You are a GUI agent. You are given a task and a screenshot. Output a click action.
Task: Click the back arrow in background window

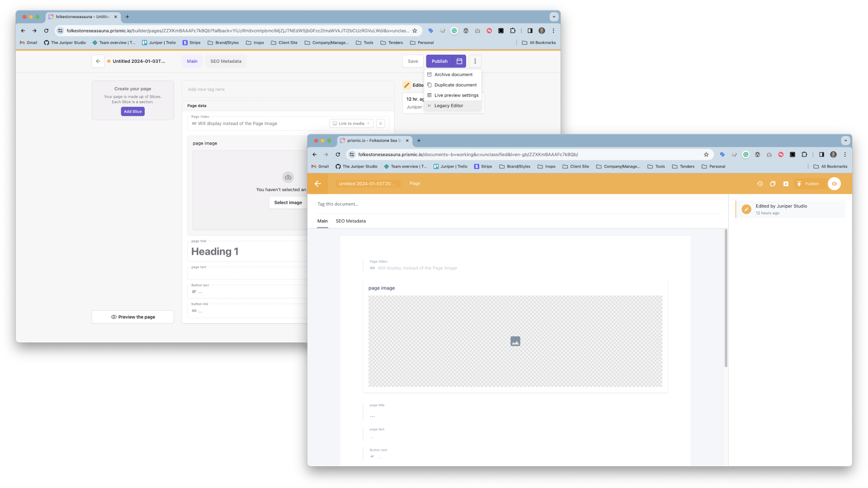pyautogui.click(x=98, y=61)
